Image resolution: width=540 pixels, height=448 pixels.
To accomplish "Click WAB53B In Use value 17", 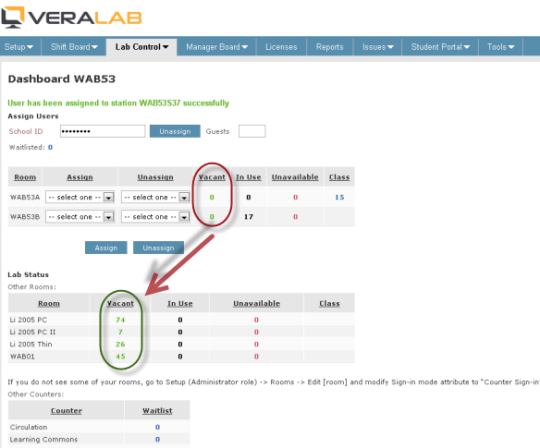I will 249,217.
